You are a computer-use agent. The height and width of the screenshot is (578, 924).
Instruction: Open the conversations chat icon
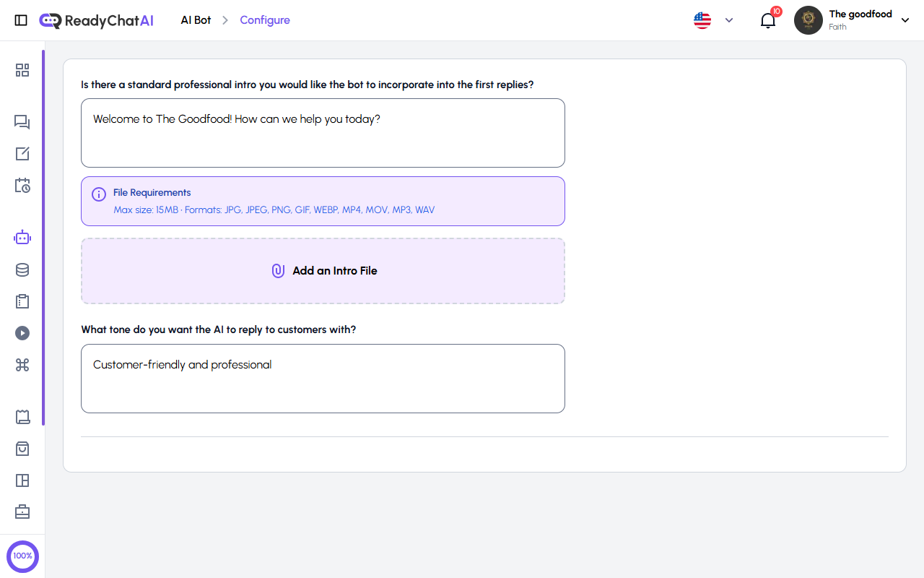(x=22, y=122)
